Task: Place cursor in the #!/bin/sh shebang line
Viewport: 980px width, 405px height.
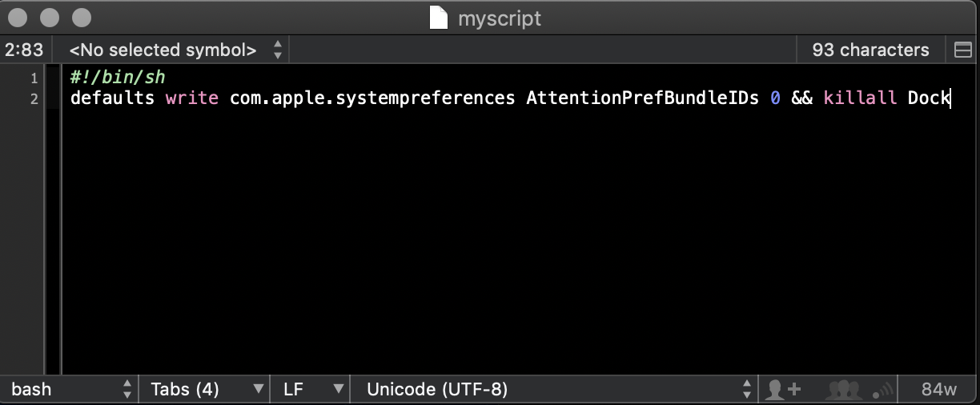Action: [117, 77]
